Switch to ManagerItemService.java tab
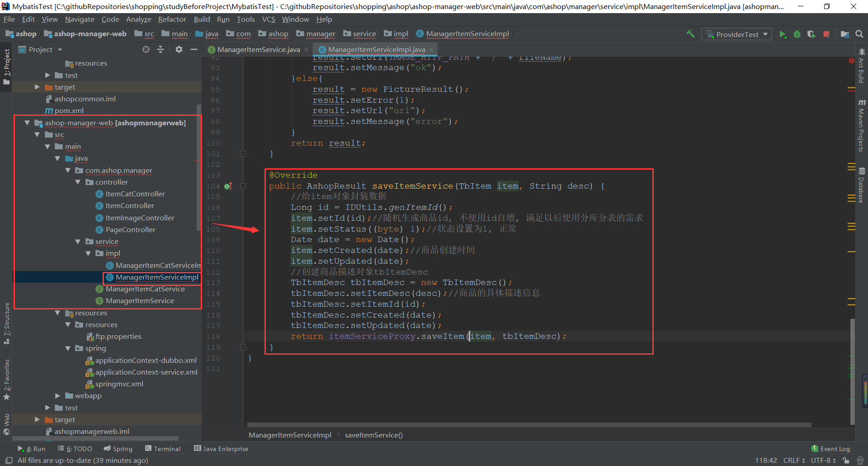 (x=258, y=49)
